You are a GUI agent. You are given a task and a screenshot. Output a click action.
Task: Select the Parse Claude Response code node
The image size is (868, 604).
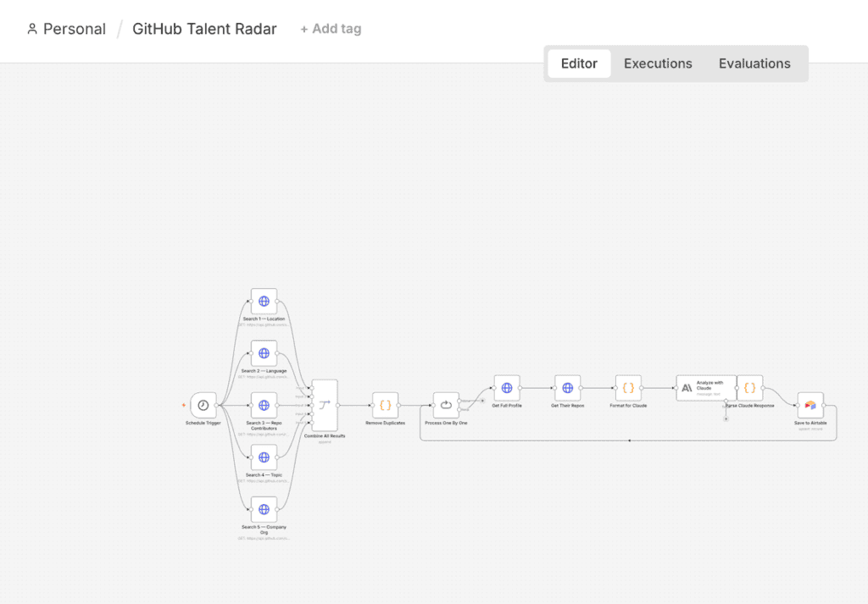[x=750, y=388]
